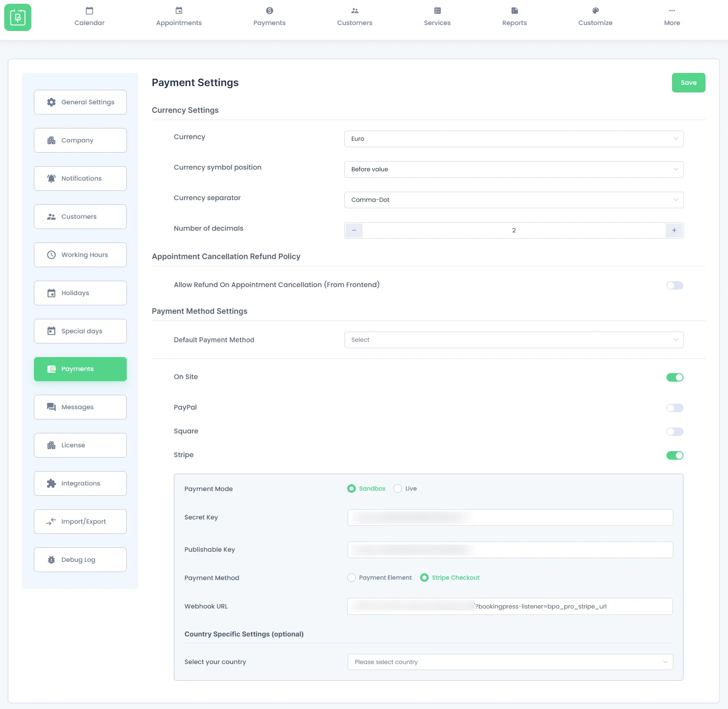
Task: Click the Holidays calendar icon in sidebar
Action: (51, 293)
